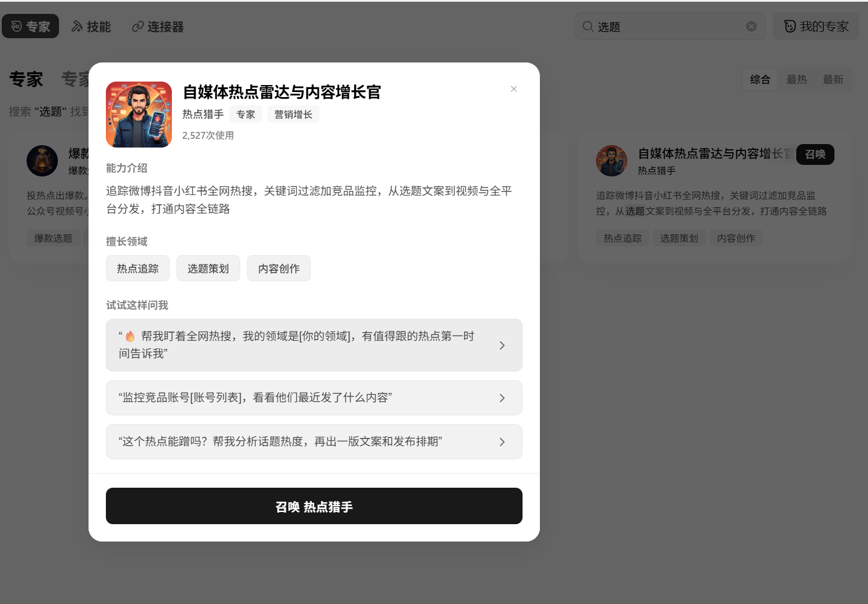The image size is (868, 604).
Task: Click the chevron on the 这个热点能蹭吗 prompt
Action: (502, 442)
